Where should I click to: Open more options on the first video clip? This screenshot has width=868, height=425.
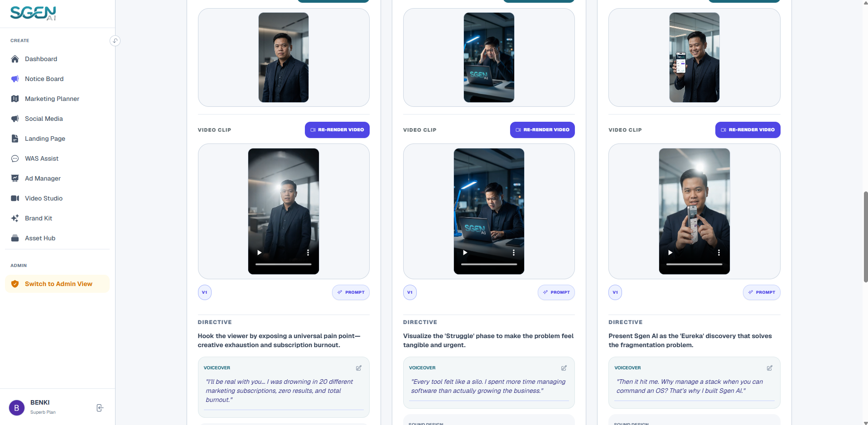pyautogui.click(x=308, y=253)
